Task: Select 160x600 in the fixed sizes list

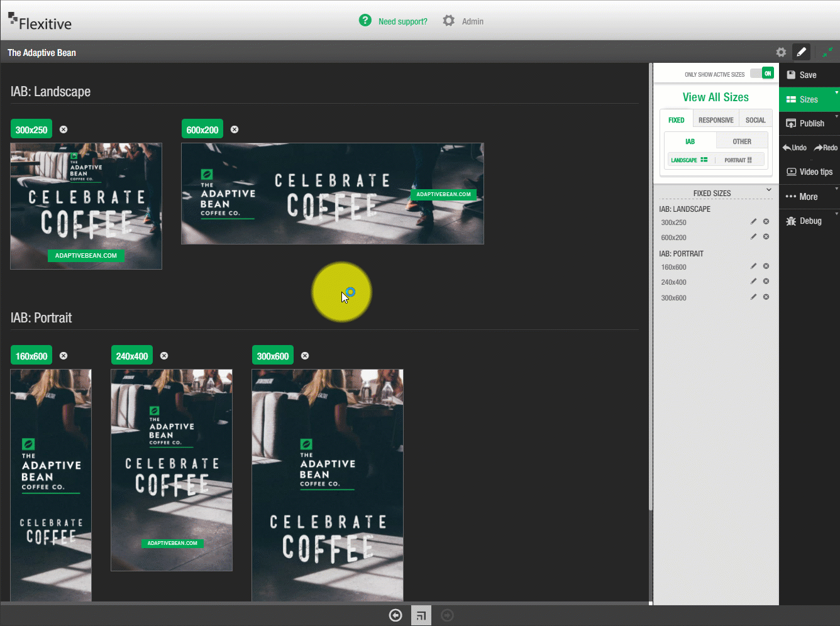Action: (673, 267)
